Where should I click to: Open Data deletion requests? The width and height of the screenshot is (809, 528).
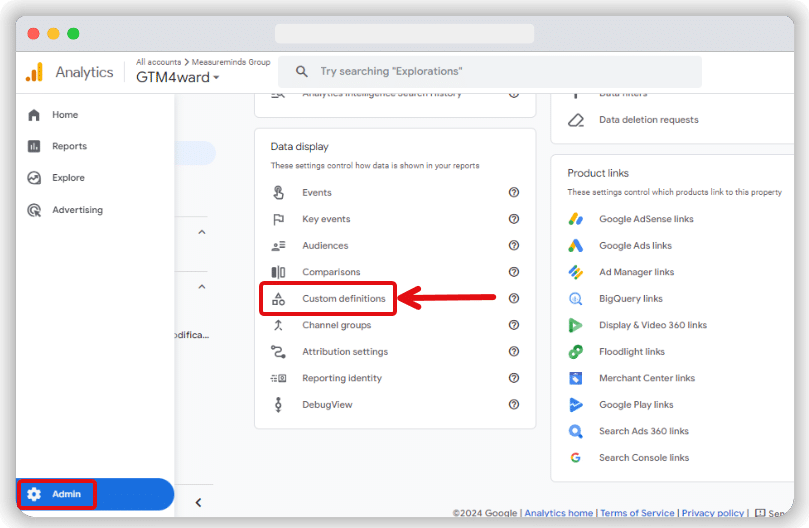click(x=649, y=120)
